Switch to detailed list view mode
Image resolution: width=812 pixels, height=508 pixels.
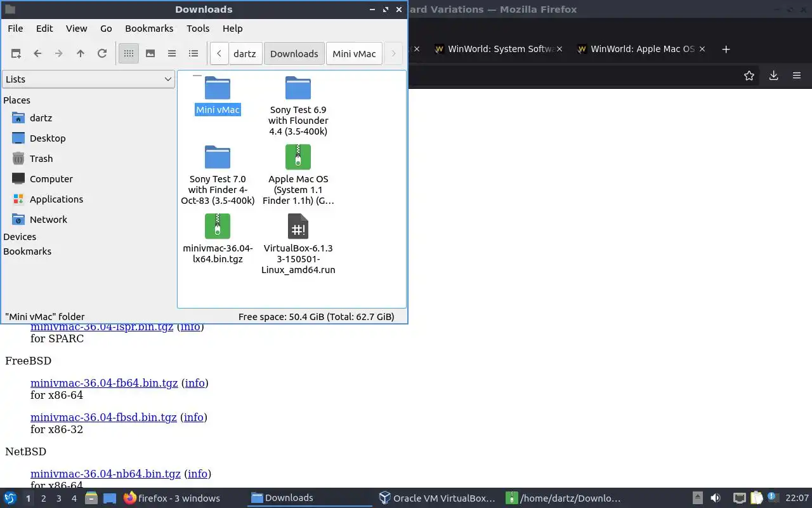click(x=193, y=54)
